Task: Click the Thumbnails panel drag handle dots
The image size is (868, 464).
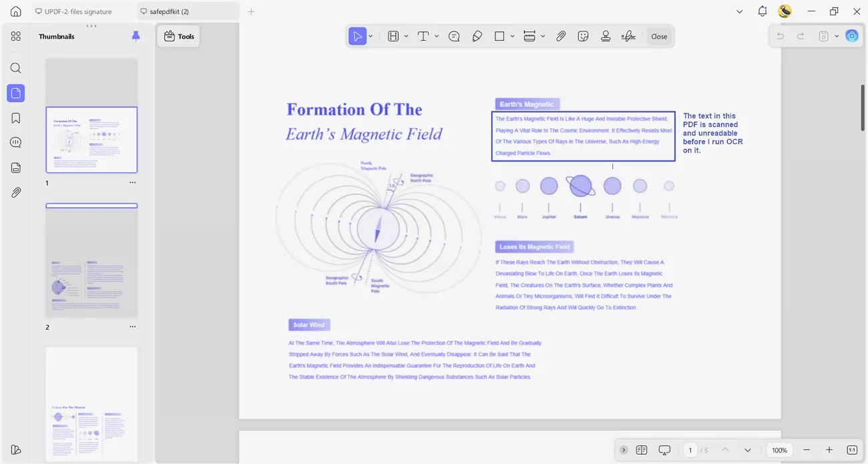Action: click(91, 26)
